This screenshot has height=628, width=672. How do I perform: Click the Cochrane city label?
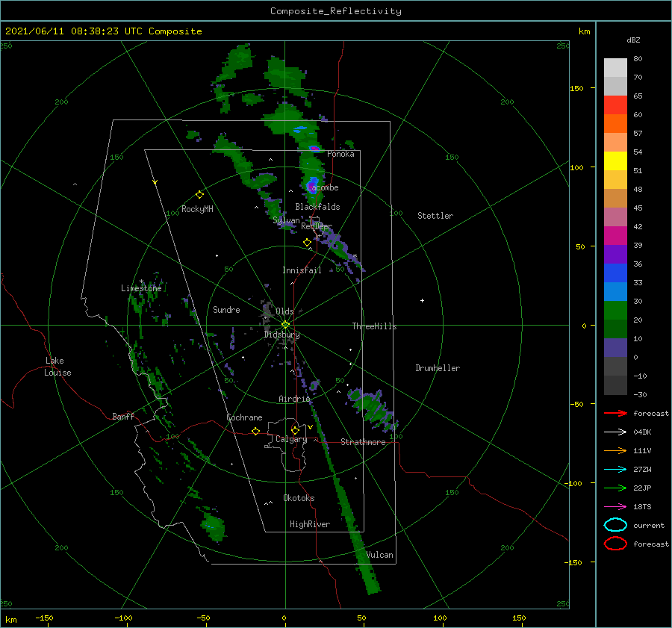click(244, 417)
